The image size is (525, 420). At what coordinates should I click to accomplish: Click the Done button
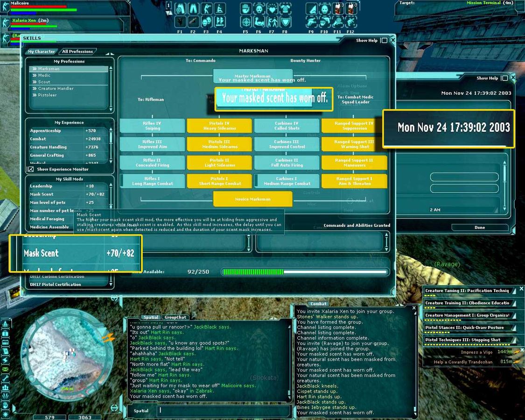[x=479, y=228]
